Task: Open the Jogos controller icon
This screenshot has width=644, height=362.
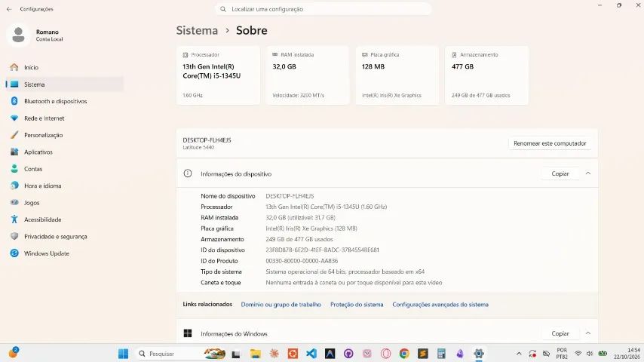Action: (14, 202)
